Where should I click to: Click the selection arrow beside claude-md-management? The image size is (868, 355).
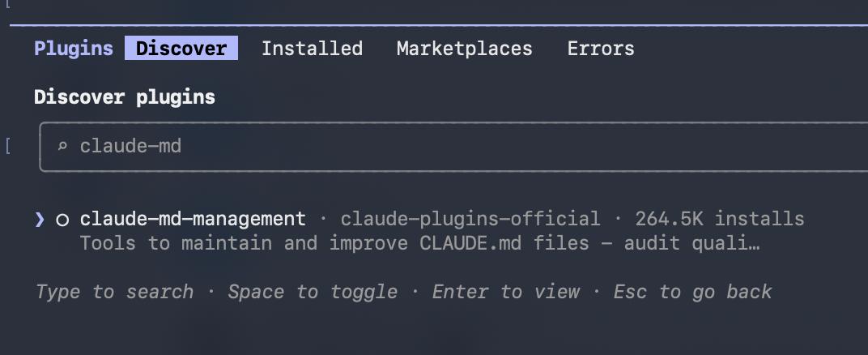click(x=40, y=220)
